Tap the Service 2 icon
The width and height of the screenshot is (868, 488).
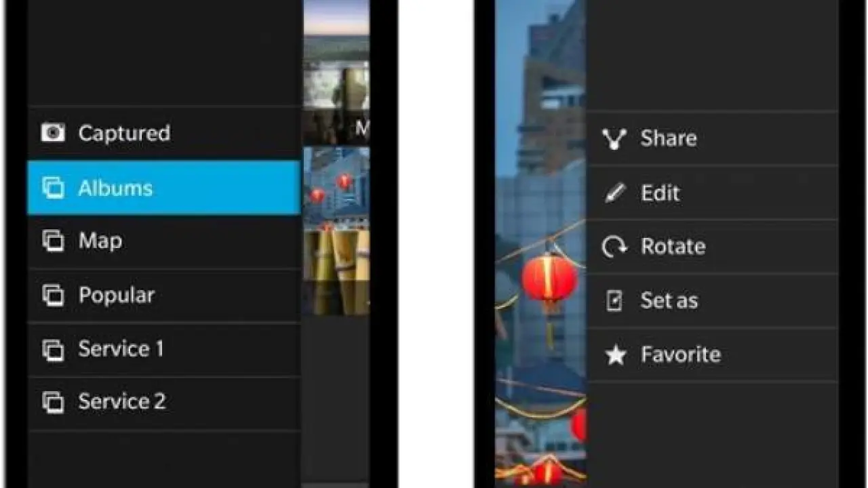53,402
